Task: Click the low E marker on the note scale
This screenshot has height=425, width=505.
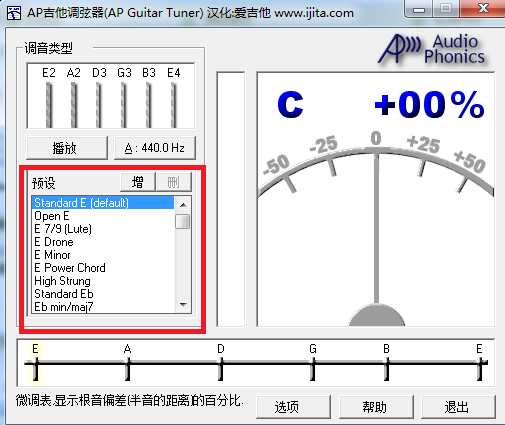Action: pyautogui.click(x=36, y=363)
